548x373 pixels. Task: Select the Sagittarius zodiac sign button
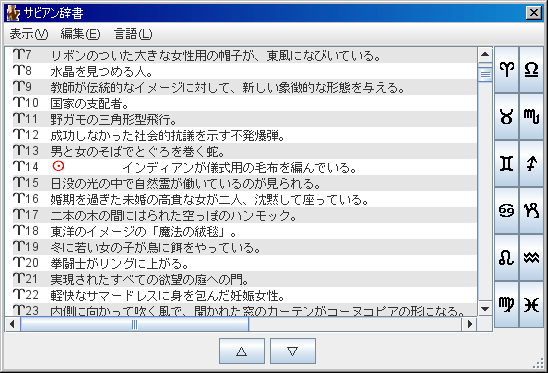pyautogui.click(x=531, y=164)
